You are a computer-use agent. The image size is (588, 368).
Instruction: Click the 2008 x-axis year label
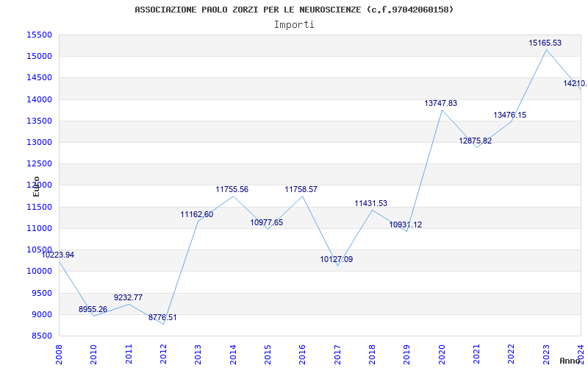(x=59, y=355)
